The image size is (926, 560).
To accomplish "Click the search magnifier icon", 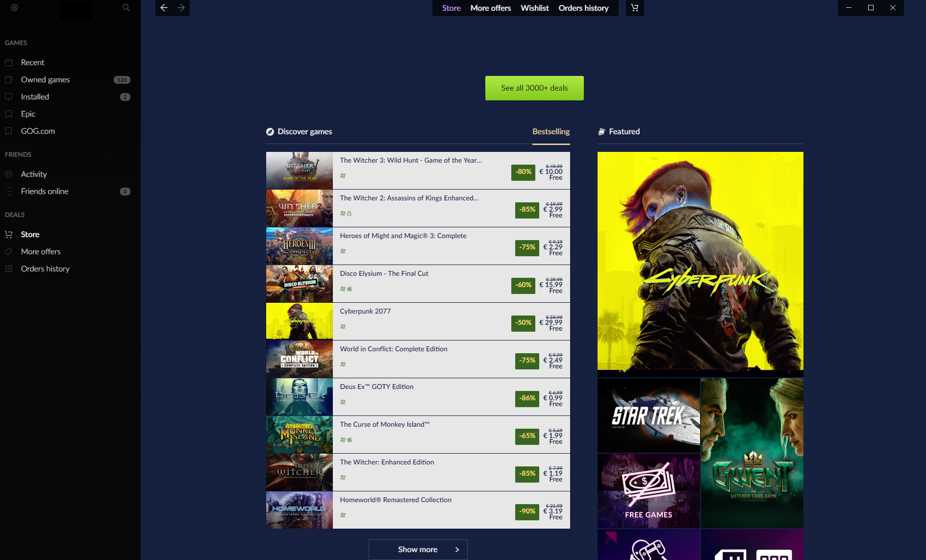I will pyautogui.click(x=126, y=8).
